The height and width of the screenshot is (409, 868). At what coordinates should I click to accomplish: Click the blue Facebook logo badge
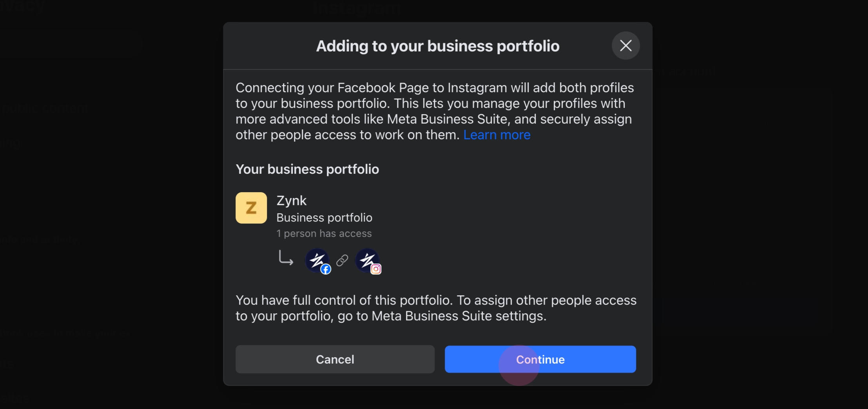click(326, 269)
